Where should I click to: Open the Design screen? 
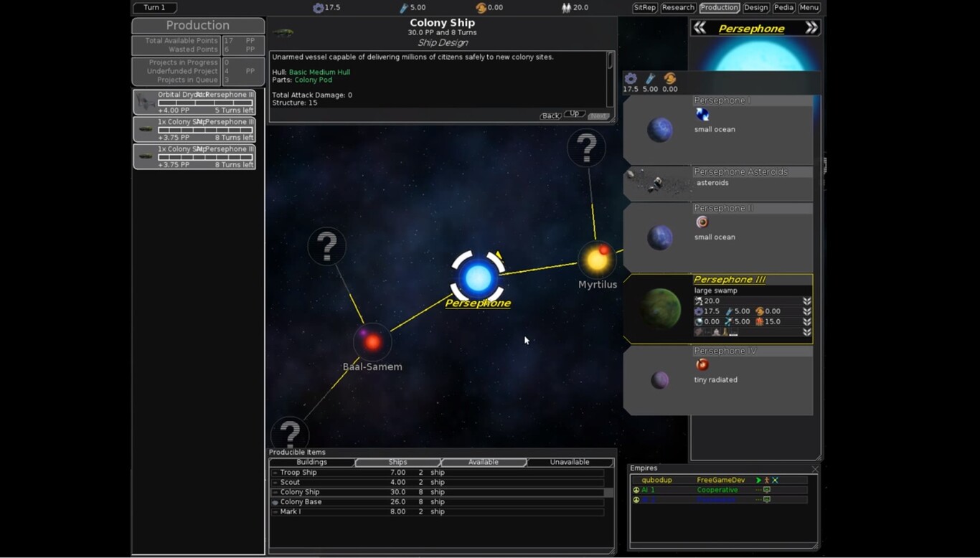pyautogui.click(x=755, y=8)
